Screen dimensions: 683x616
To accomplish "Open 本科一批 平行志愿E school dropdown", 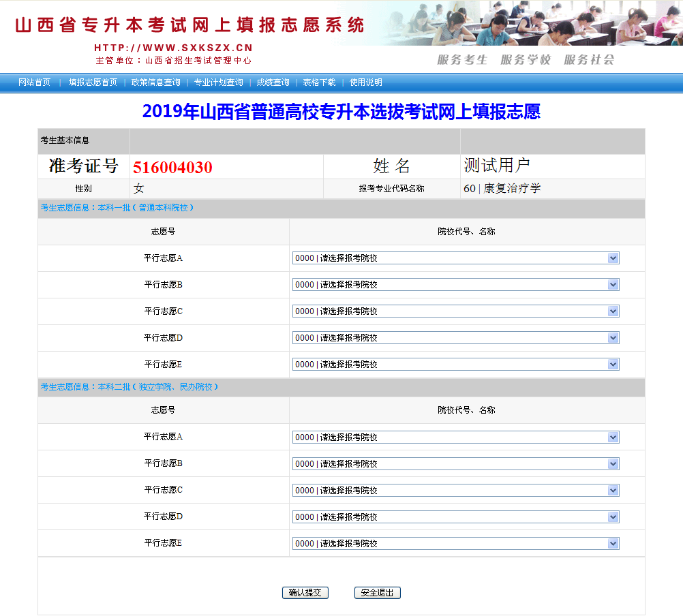I will click(455, 365).
